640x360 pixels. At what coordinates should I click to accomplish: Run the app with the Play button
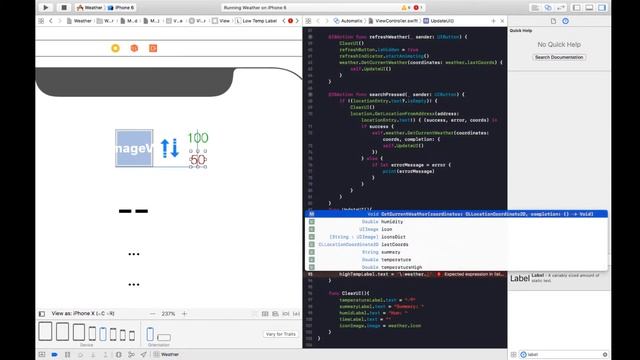(45, 7)
